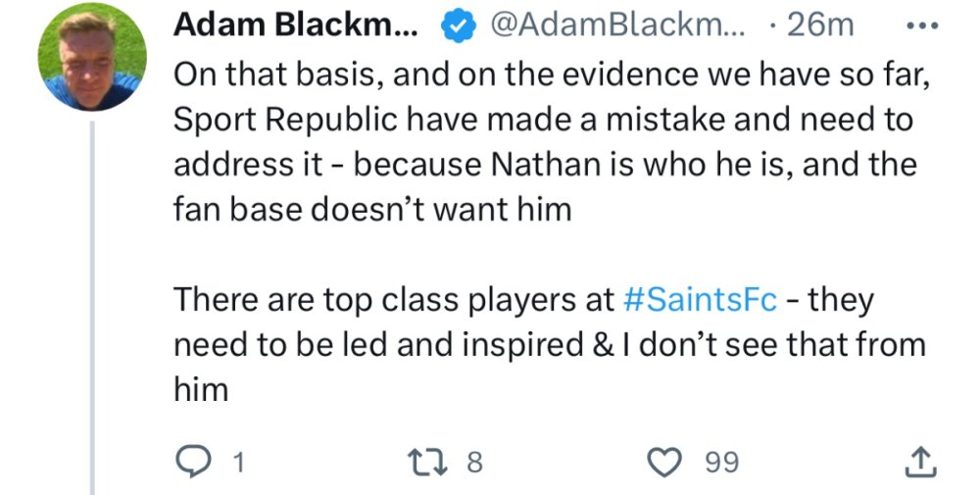
Task: Open tweet via the 'On that basis' paragraph
Action: pos(549,74)
